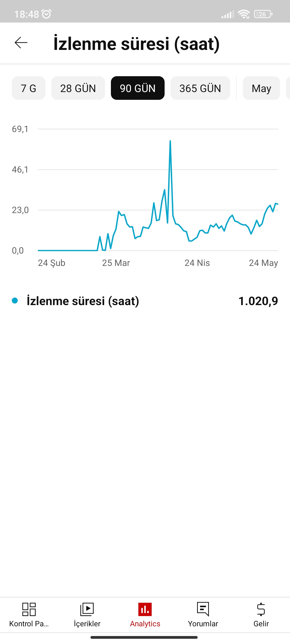Tap the chart near 24 Nis
Viewport: 290px width, 644px height.
pos(197,237)
